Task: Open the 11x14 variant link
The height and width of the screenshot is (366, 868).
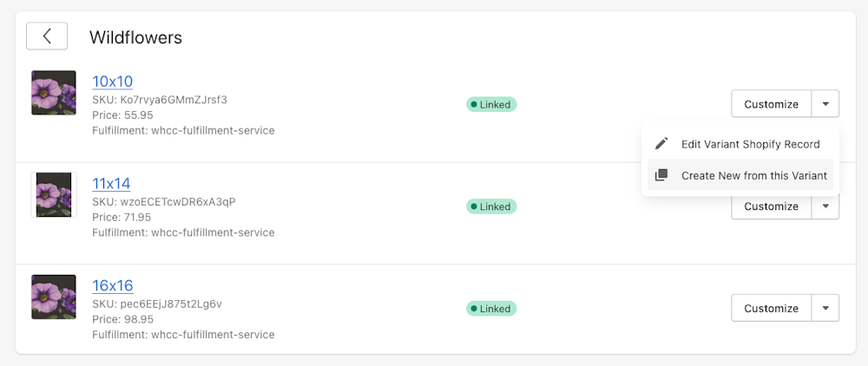Action: tap(111, 183)
